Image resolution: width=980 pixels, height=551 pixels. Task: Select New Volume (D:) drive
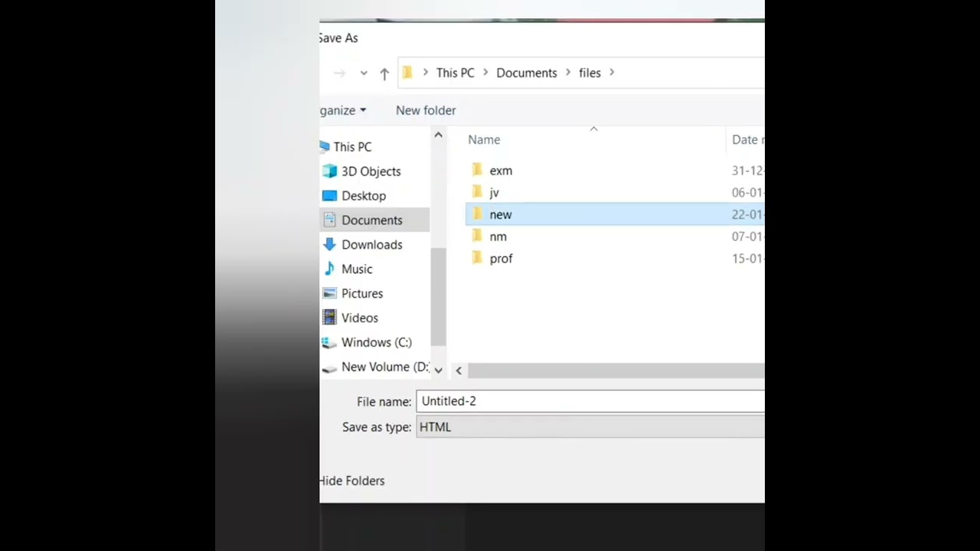(384, 367)
